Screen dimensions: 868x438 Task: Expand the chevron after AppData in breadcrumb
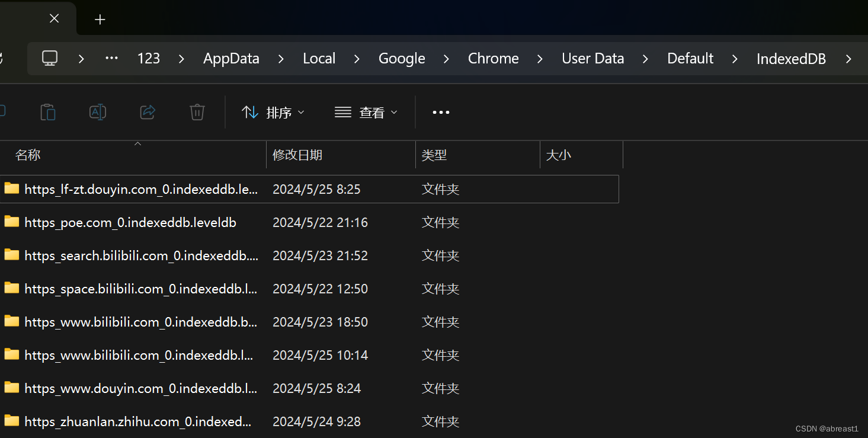point(281,59)
